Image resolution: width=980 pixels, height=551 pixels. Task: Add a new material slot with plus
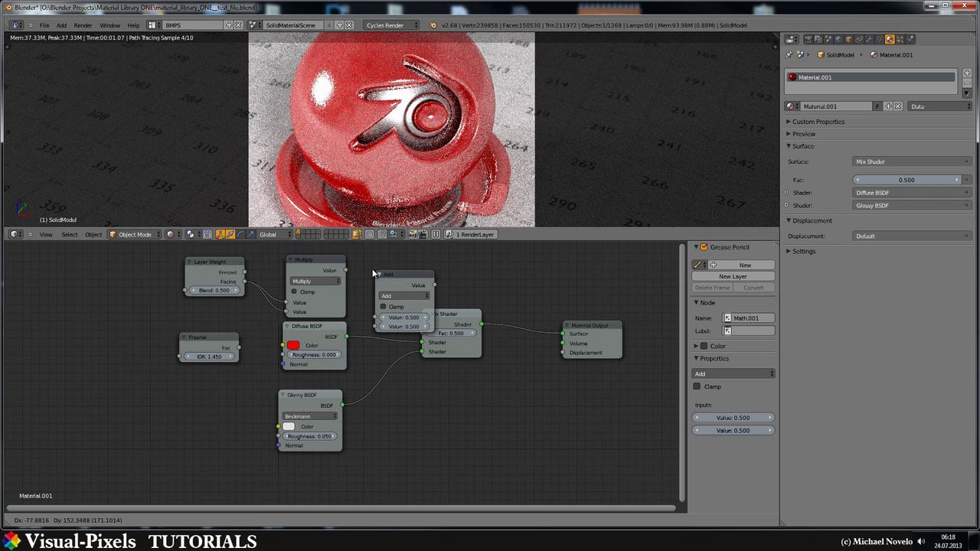[967, 73]
